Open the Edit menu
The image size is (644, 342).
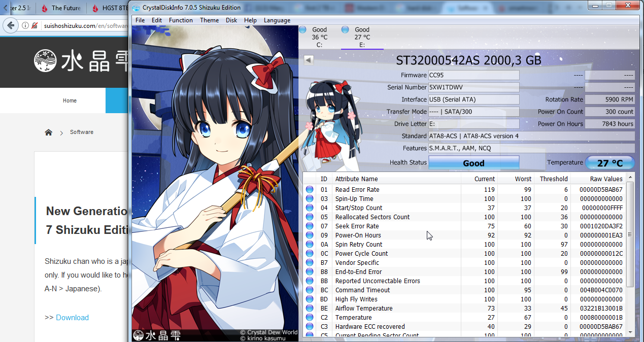(157, 20)
